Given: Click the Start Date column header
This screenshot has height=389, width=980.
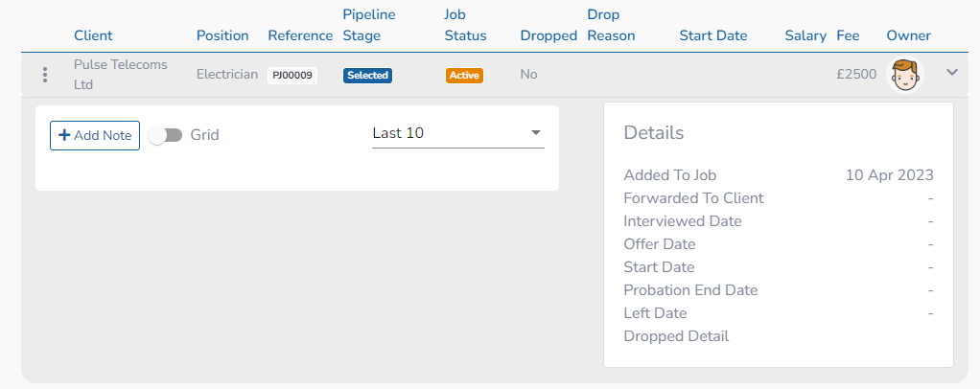Looking at the screenshot, I should click(x=712, y=35).
